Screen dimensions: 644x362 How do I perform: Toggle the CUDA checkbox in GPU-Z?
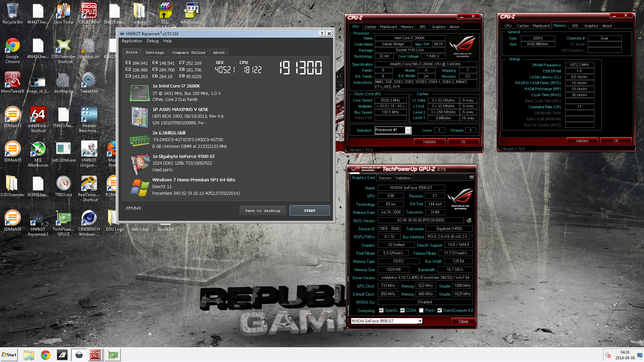coord(402,310)
